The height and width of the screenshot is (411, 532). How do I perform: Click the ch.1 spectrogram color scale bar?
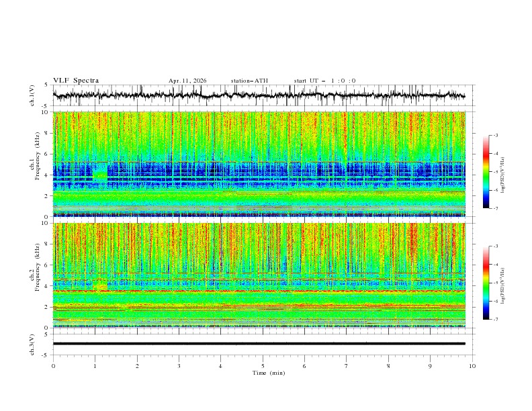[486, 172]
